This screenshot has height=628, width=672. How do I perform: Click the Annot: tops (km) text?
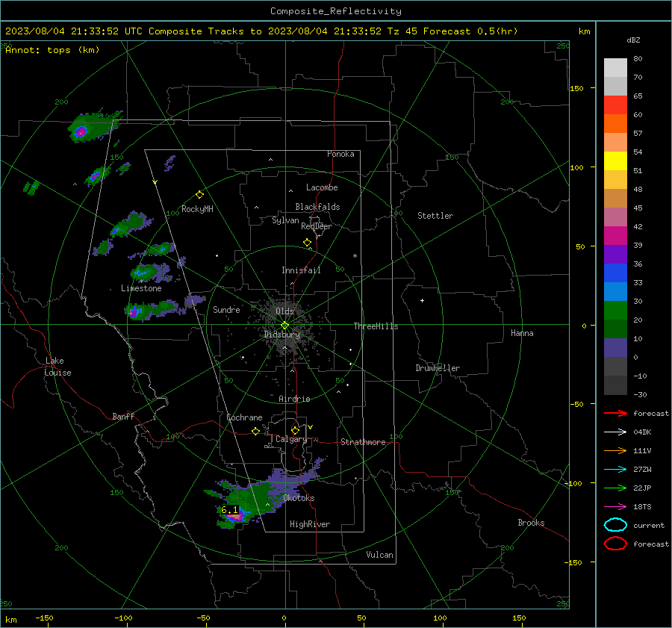click(52, 50)
